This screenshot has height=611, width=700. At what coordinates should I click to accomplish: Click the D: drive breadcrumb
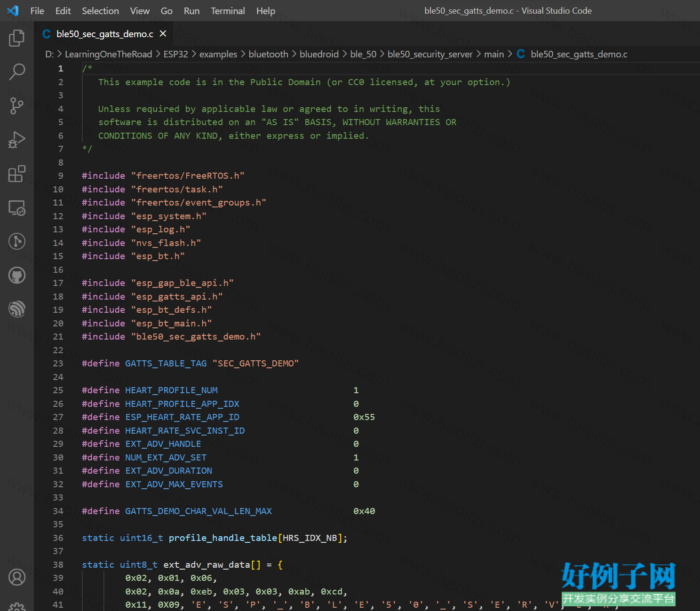(49, 54)
